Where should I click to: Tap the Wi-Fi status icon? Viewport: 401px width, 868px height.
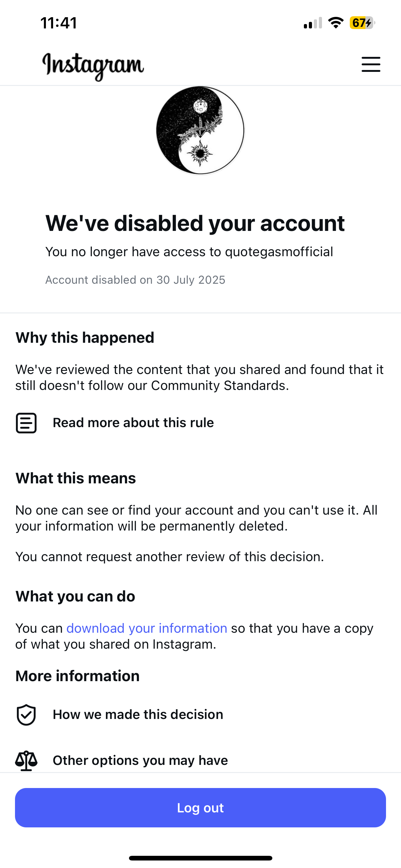point(336,22)
